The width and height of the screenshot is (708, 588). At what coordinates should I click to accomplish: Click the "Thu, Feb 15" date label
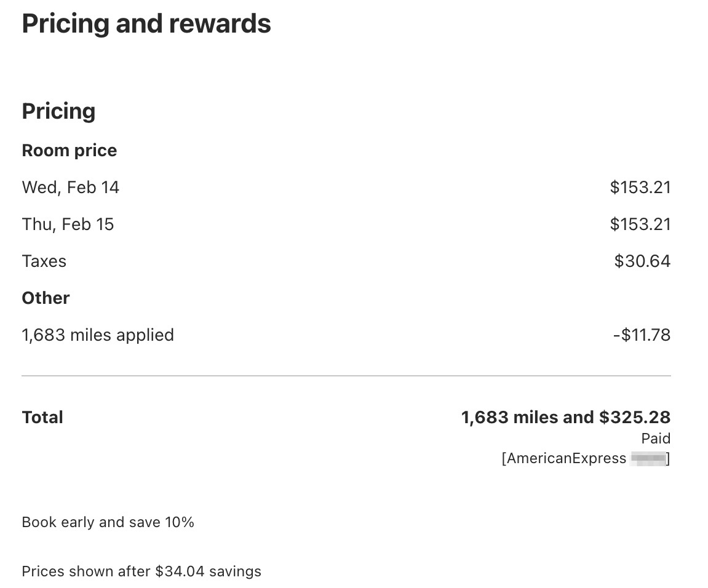(68, 224)
